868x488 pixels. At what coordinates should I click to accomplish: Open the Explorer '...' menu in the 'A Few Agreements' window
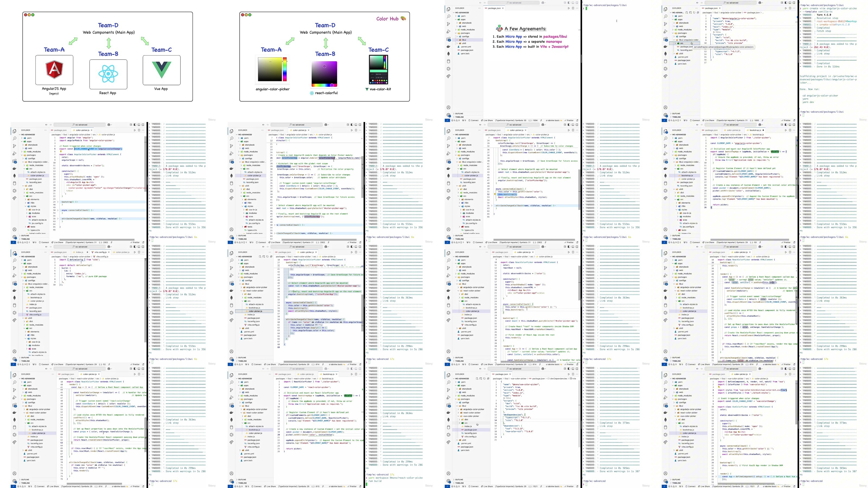click(x=480, y=8)
